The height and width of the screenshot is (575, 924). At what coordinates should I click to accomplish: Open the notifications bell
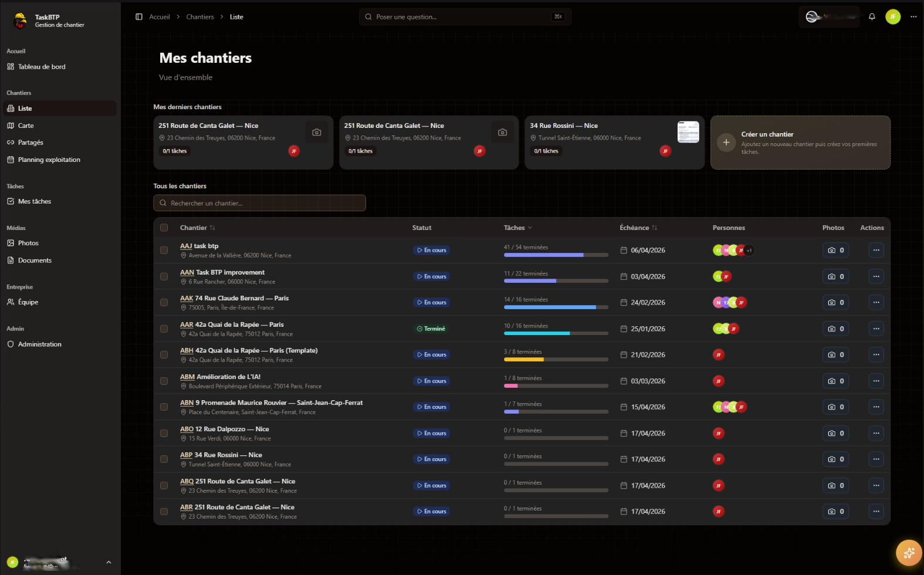[872, 17]
